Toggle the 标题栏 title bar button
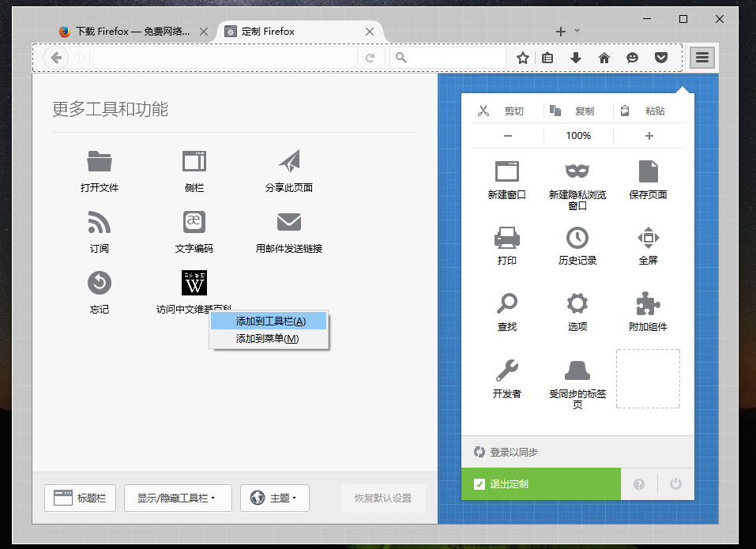Image resolution: width=756 pixels, height=549 pixels. click(80, 498)
